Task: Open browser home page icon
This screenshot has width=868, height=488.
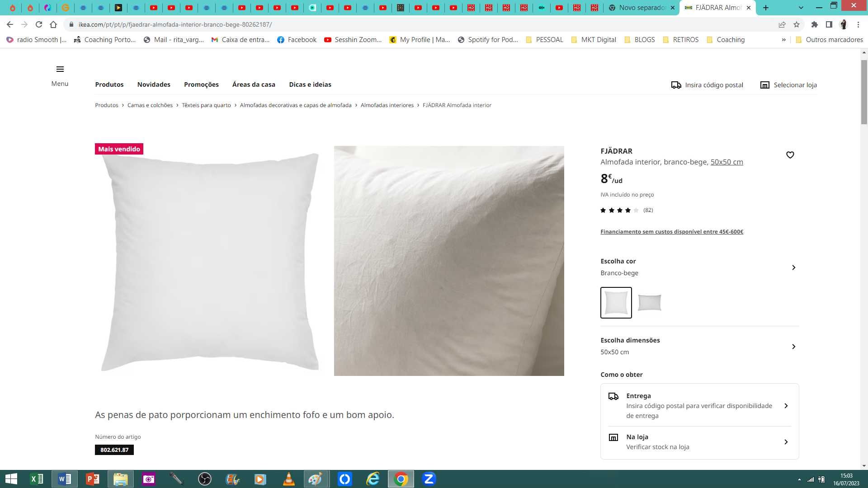Action: (x=53, y=24)
